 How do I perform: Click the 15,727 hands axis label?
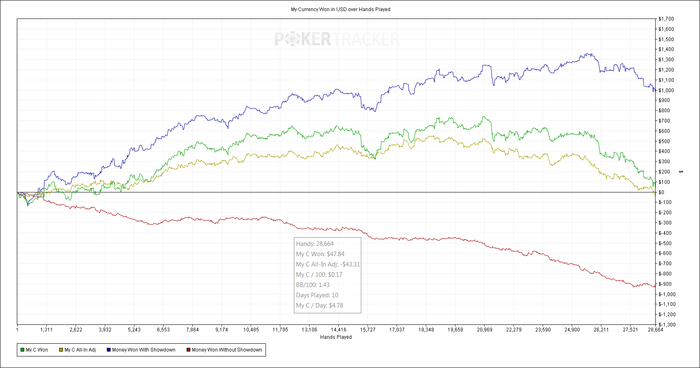[368, 330]
